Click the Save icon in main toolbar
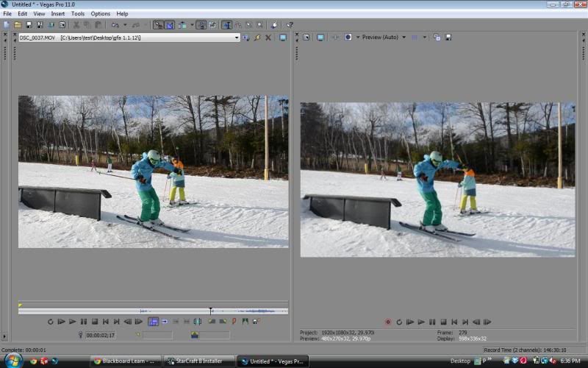The width and height of the screenshot is (588, 368). point(29,24)
